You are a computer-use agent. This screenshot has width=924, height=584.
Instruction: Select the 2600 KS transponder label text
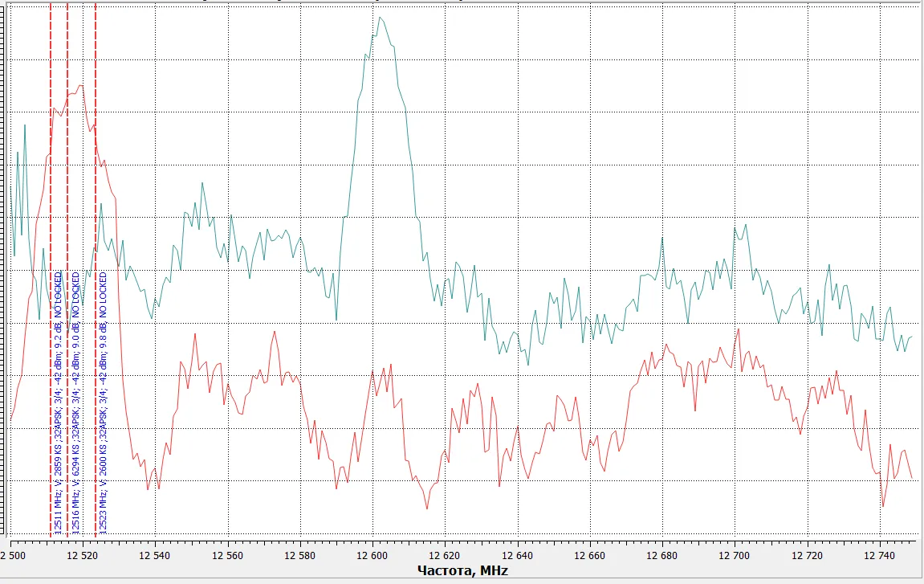coord(104,402)
